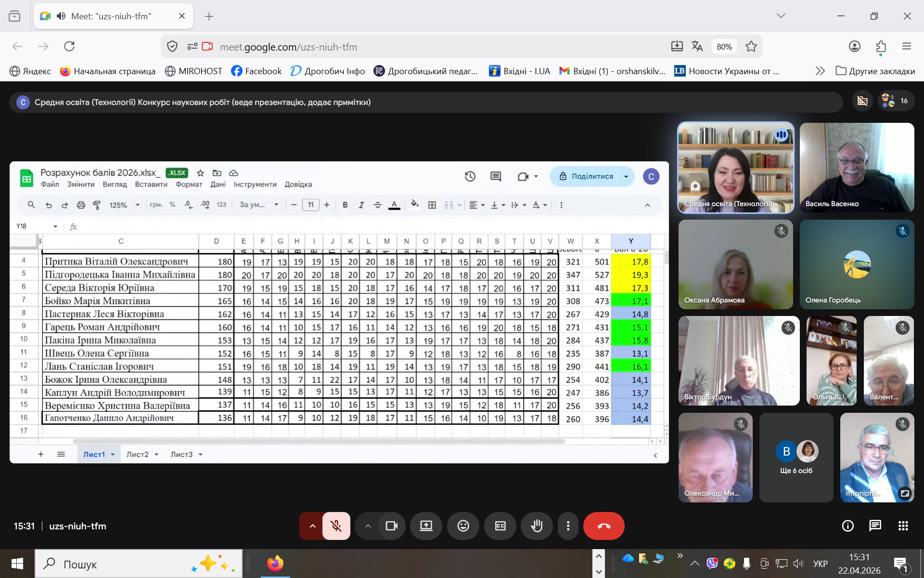Image resolution: width=924 pixels, height=578 pixels.
Task: Start screen presentation with Present now icon
Action: [x=426, y=526]
